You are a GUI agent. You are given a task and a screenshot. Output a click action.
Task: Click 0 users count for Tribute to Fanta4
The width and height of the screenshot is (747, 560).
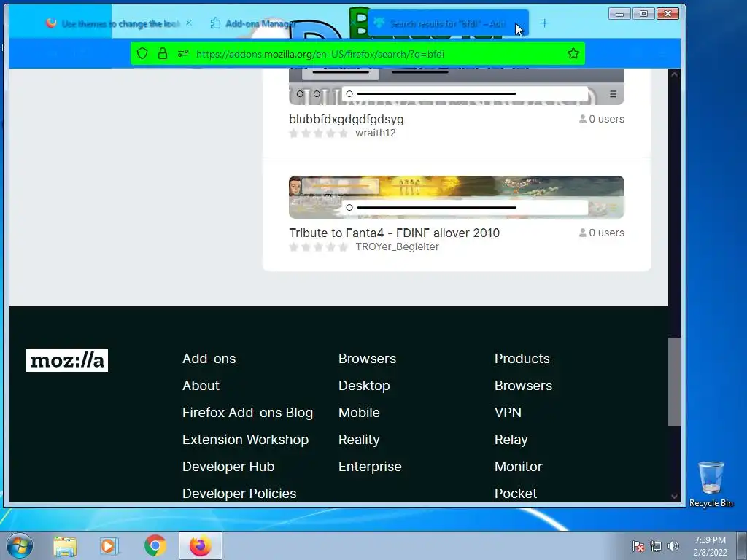tap(602, 233)
